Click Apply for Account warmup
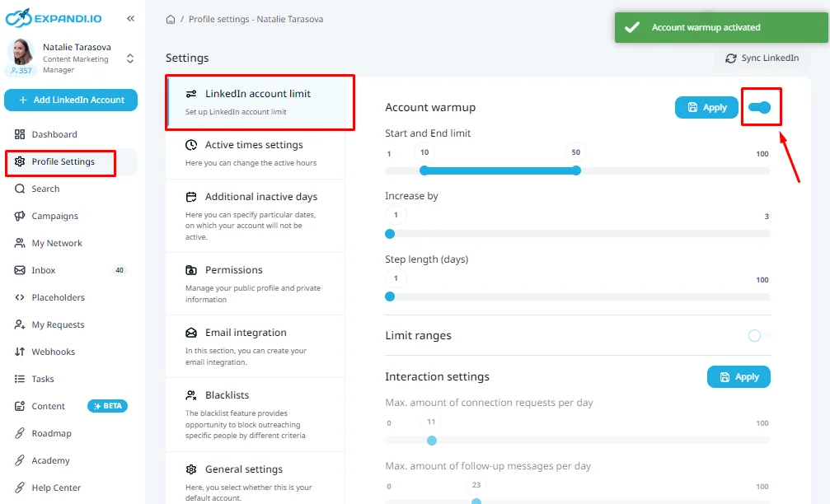This screenshot has height=504, width=830. coord(706,107)
